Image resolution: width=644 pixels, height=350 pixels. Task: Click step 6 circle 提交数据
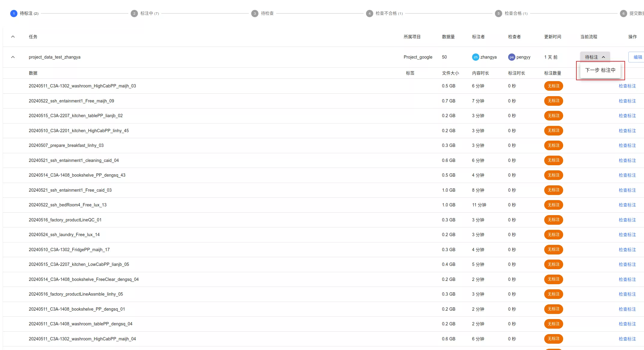point(623,14)
